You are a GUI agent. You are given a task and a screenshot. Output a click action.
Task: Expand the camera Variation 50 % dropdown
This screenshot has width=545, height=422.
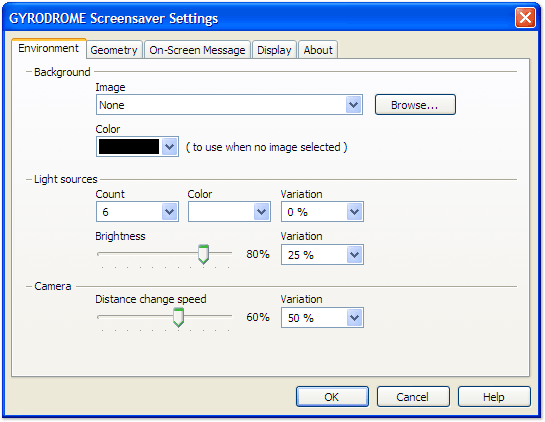coord(354,317)
